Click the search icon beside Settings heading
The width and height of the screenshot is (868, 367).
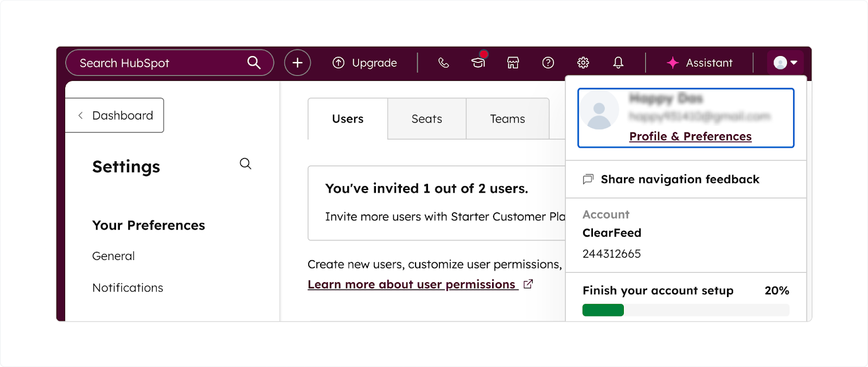[246, 164]
